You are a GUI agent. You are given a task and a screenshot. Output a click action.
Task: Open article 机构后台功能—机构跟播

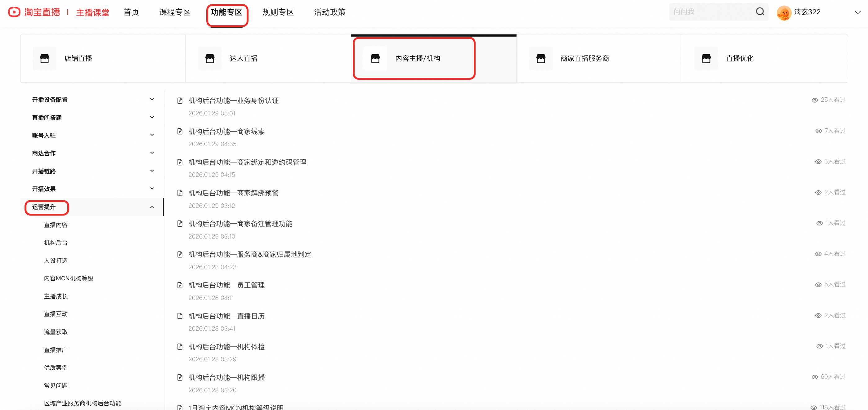[226, 377]
